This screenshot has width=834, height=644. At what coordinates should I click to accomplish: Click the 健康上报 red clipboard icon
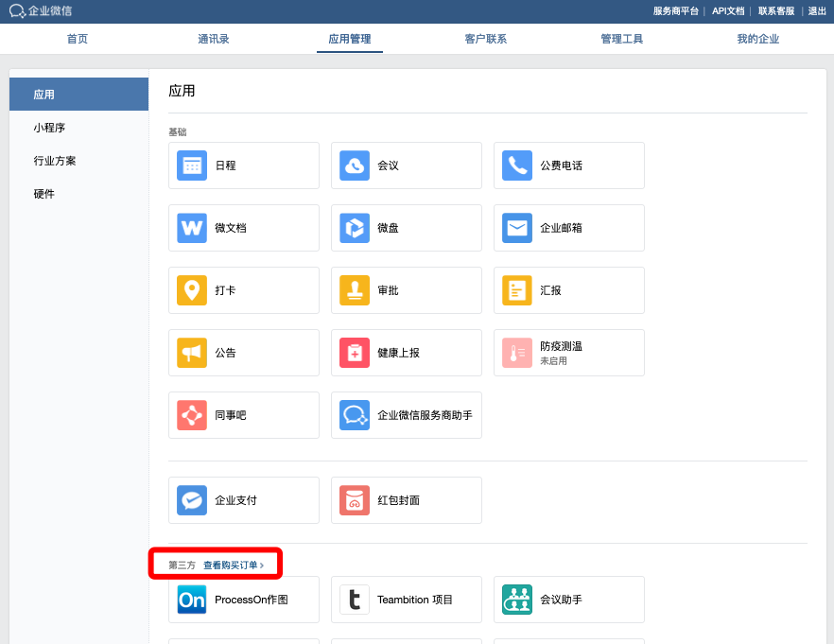click(355, 353)
